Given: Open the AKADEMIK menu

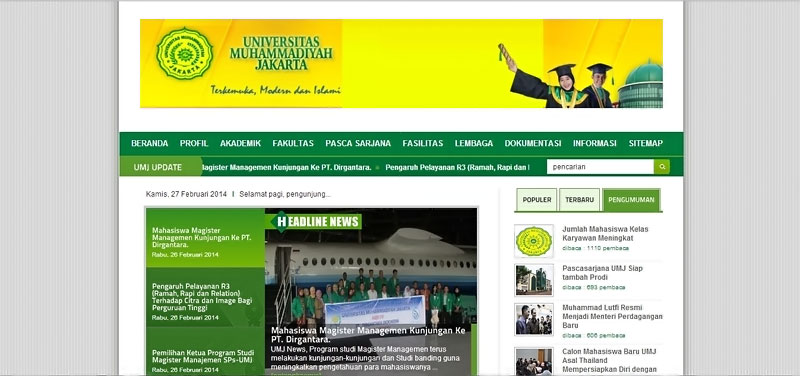Looking at the screenshot, I should coord(240,143).
